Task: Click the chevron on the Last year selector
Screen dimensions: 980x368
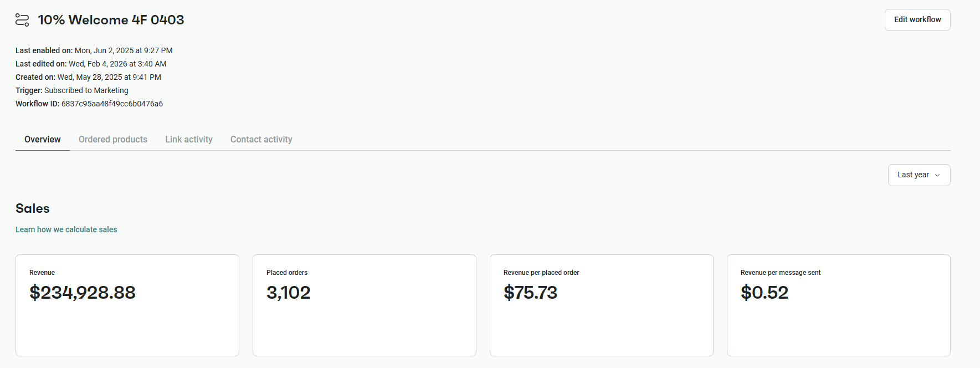Action: pyautogui.click(x=938, y=175)
